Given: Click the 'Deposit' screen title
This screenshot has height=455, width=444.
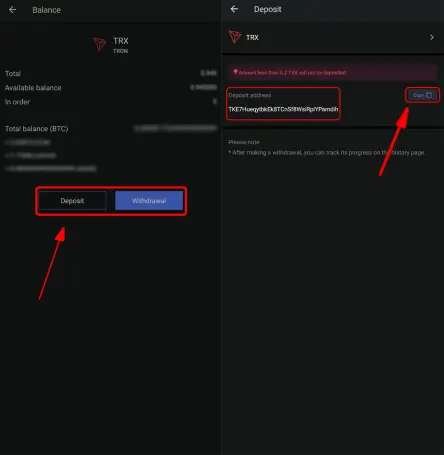Looking at the screenshot, I should (268, 9).
